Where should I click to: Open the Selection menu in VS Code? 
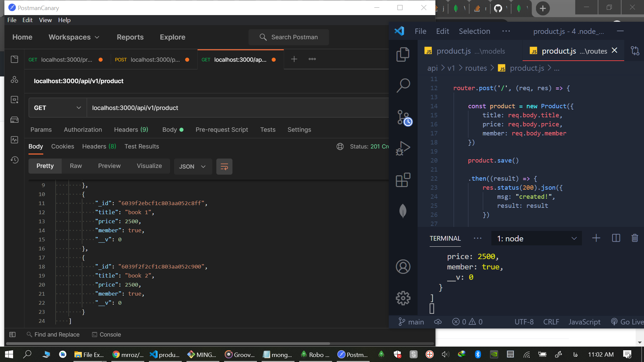(474, 31)
